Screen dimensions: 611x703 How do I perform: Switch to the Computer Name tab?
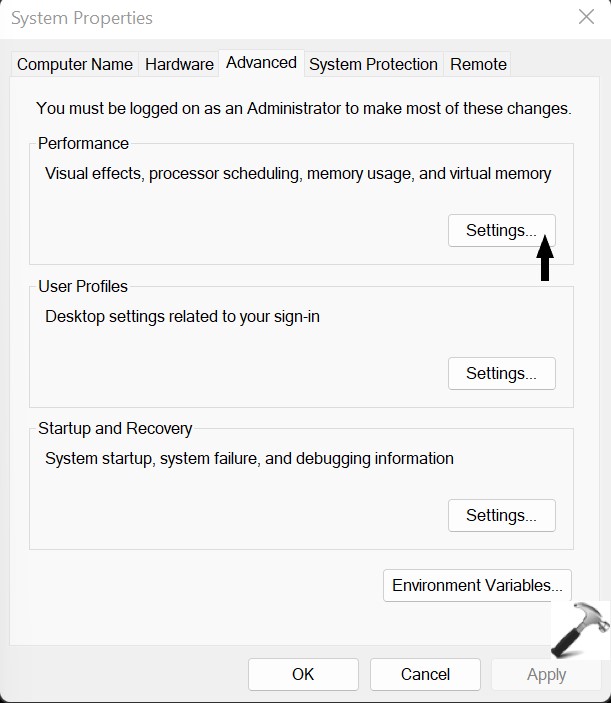pyautogui.click(x=75, y=64)
